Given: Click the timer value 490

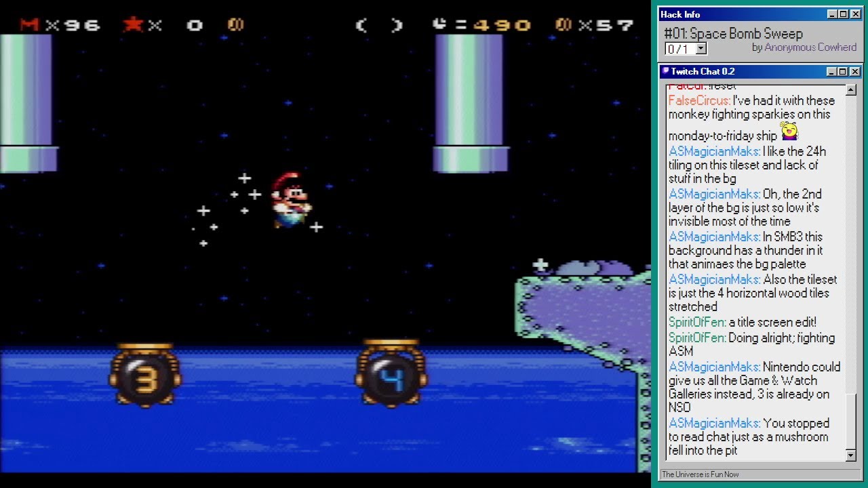Looking at the screenshot, I should 502,26.
